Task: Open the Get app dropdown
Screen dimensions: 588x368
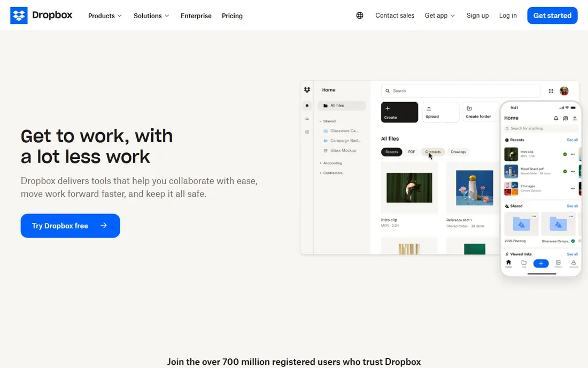Action: pyautogui.click(x=439, y=16)
